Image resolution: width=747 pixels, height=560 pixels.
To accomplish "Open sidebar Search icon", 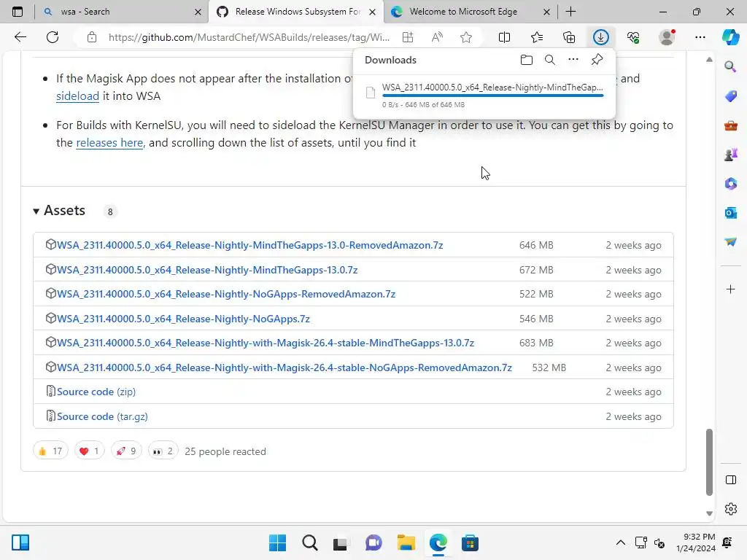I will point(730,66).
